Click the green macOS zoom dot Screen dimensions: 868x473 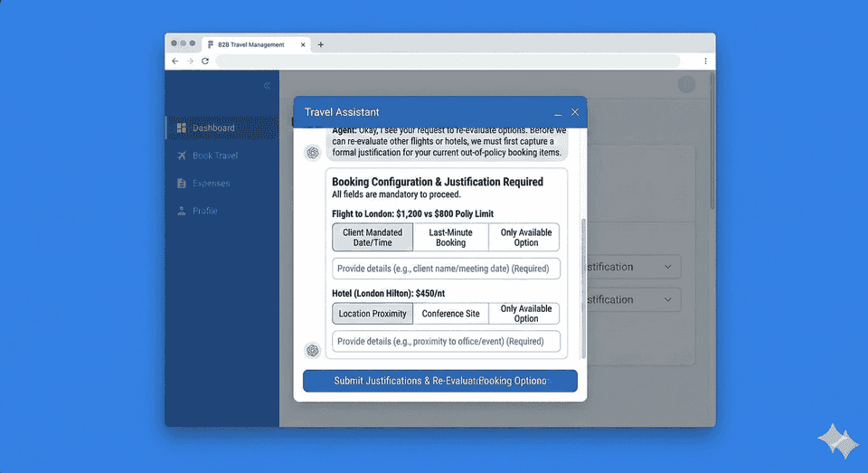tap(192, 43)
